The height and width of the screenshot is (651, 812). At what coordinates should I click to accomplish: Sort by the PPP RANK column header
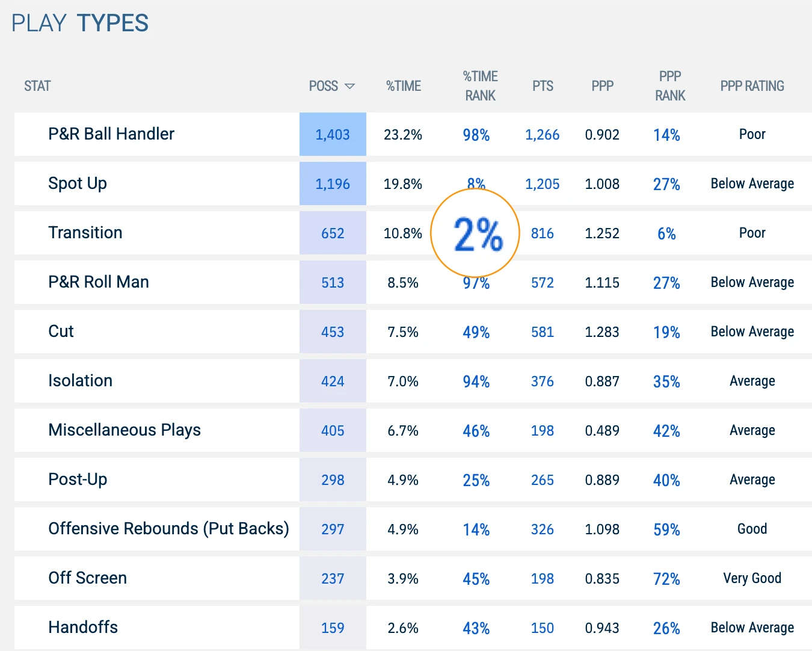click(x=670, y=86)
